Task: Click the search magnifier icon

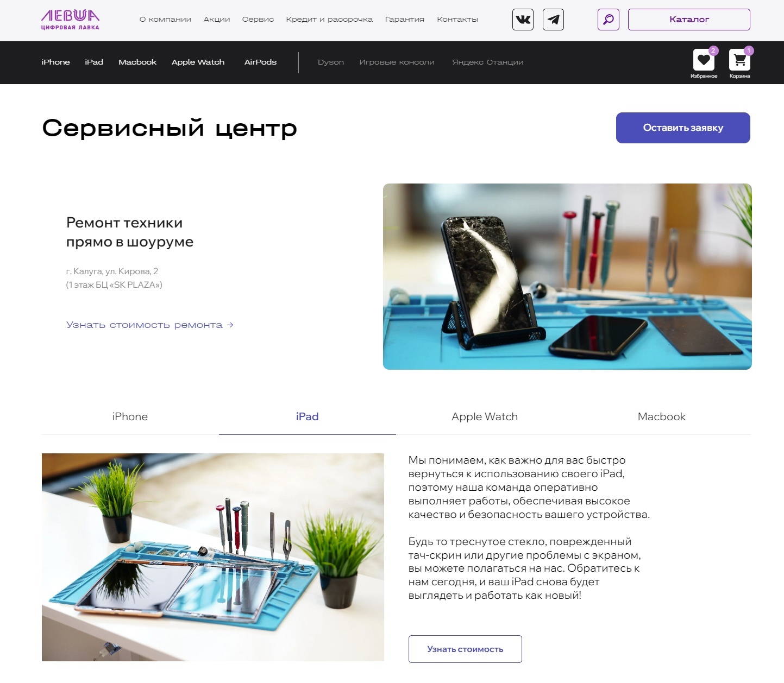Action: [608, 20]
